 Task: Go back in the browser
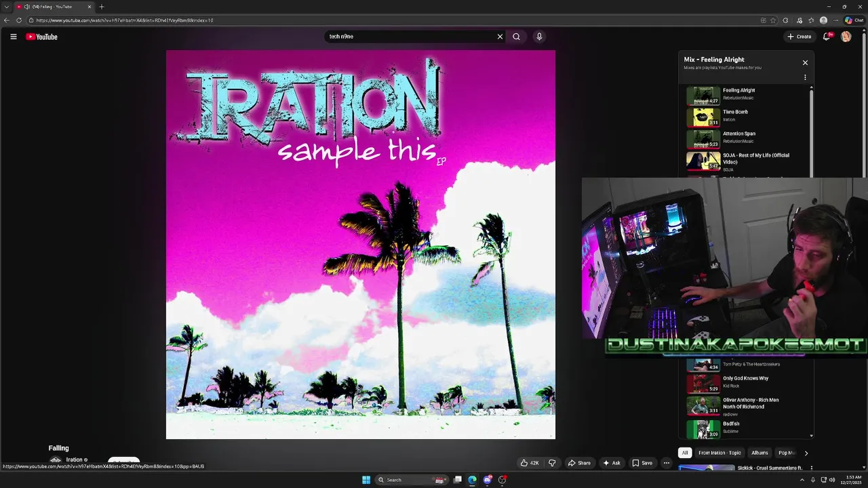tap(7, 20)
